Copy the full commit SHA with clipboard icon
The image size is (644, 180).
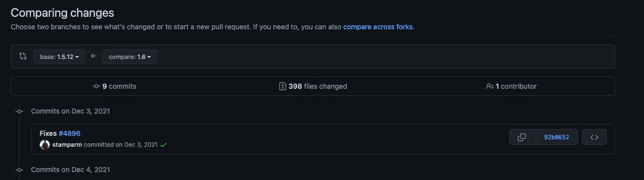click(522, 137)
